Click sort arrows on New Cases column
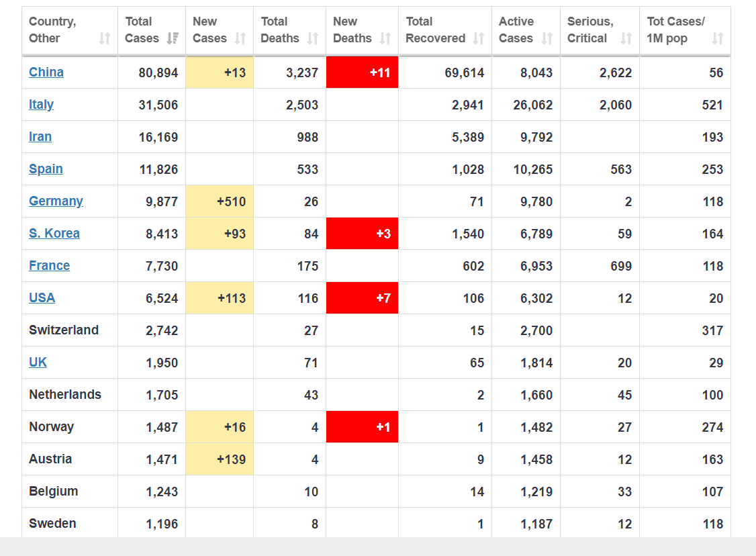 [240, 38]
